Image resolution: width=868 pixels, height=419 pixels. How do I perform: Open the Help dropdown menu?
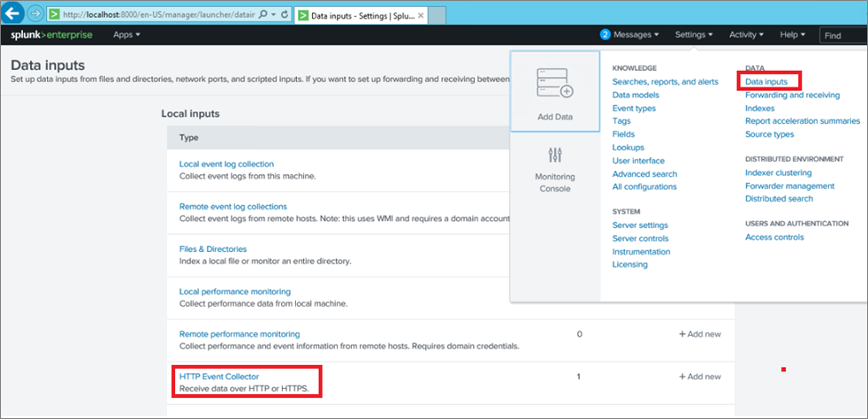[792, 34]
